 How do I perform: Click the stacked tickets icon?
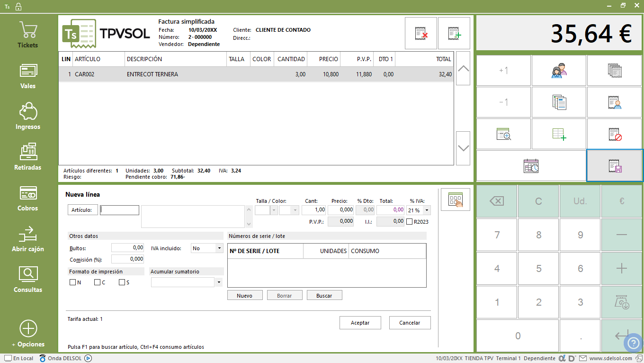pyautogui.click(x=615, y=71)
